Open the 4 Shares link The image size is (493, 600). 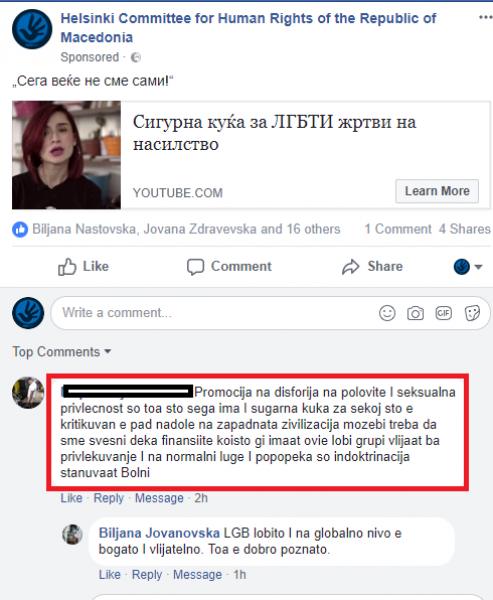465,229
